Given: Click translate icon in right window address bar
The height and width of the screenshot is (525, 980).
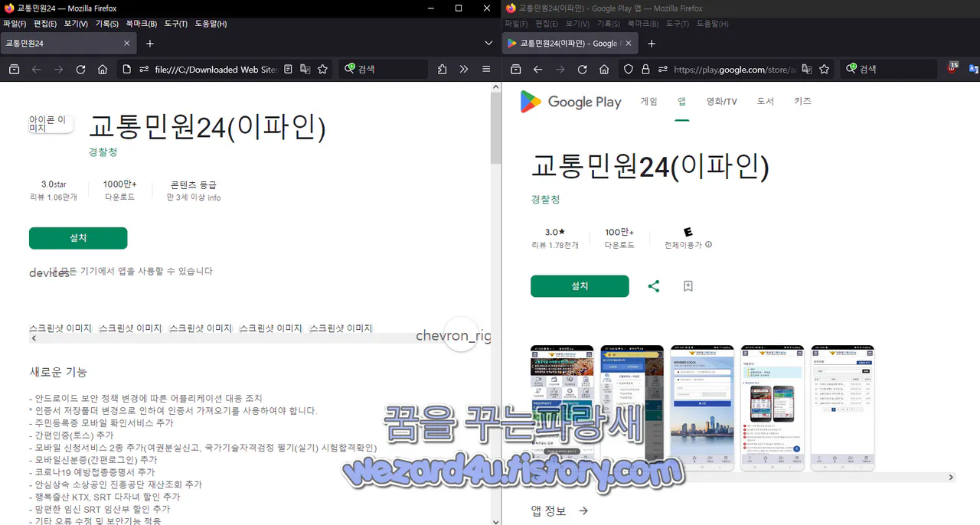Looking at the screenshot, I should (x=806, y=69).
